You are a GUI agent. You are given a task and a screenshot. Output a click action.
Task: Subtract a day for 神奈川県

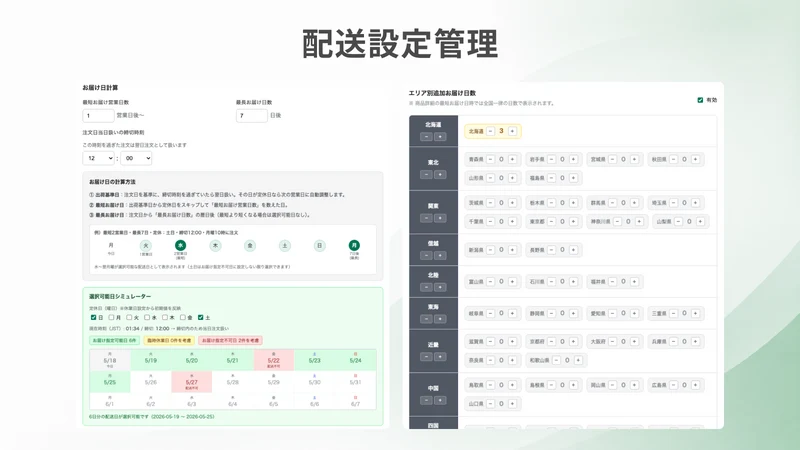(617, 221)
